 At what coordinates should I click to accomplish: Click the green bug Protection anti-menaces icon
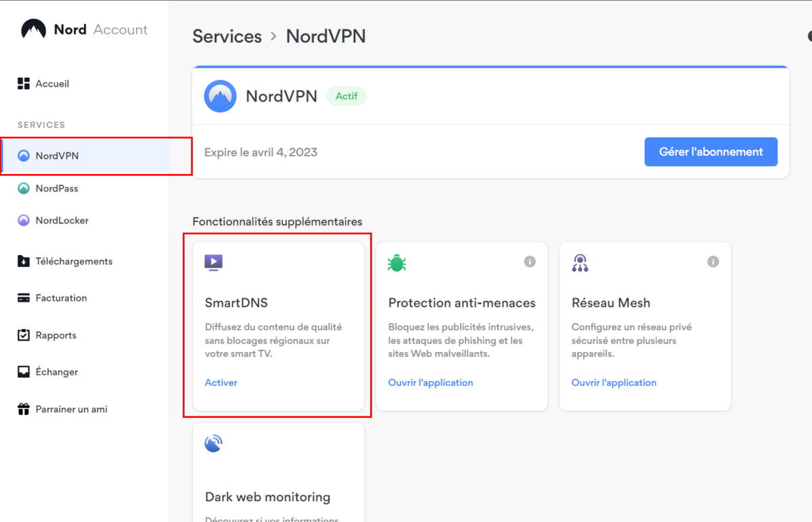pos(397,263)
